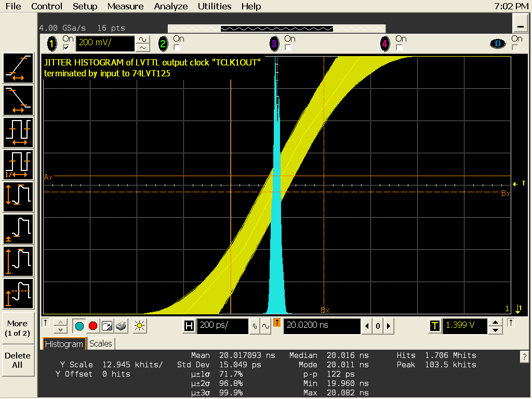Open channel 4 setup via the pink 4 button
The height and width of the screenshot is (399, 532).
coord(385,44)
